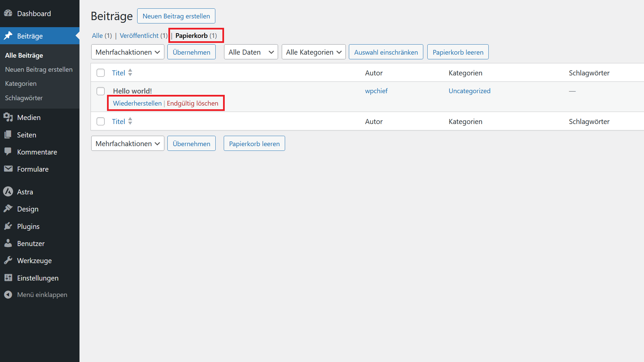Click Titel column header link
Viewport: 644px width, 362px height.
pyautogui.click(x=118, y=73)
